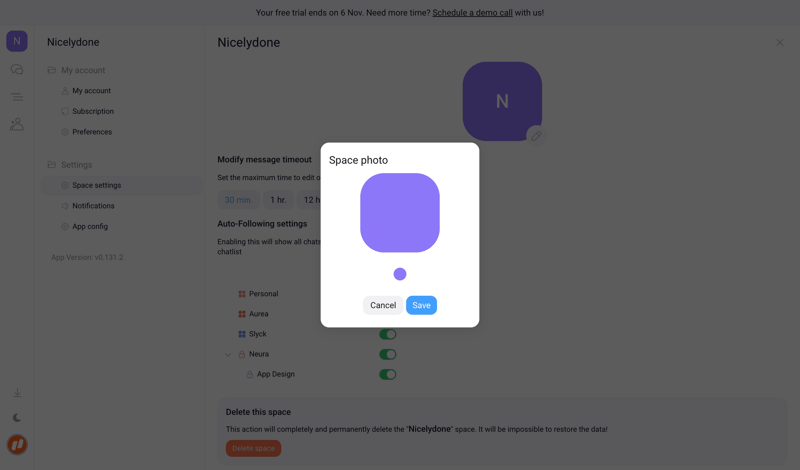Toggle auto-following for App Design
This screenshot has width=800, height=470.
[x=388, y=374]
